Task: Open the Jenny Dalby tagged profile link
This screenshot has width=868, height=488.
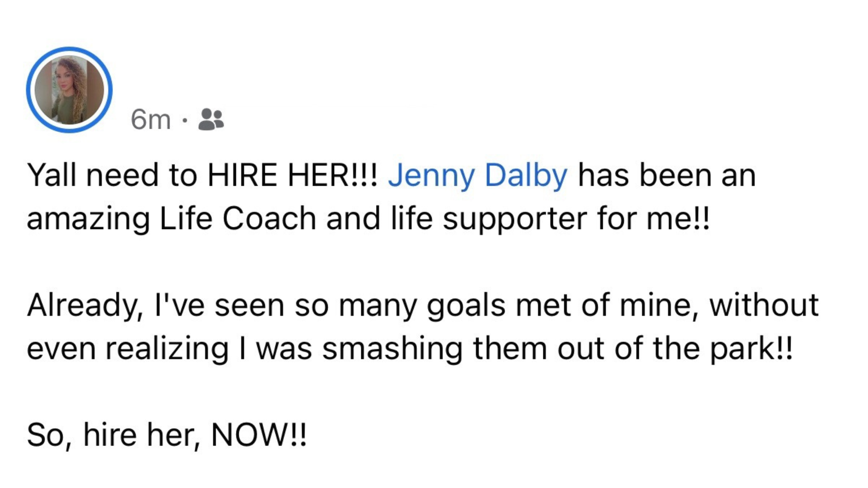Action: (477, 175)
